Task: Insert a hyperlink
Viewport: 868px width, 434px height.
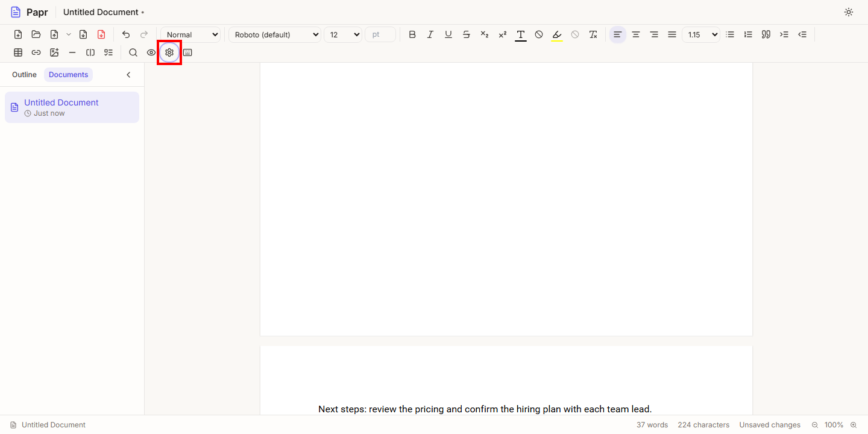Action: pos(36,52)
